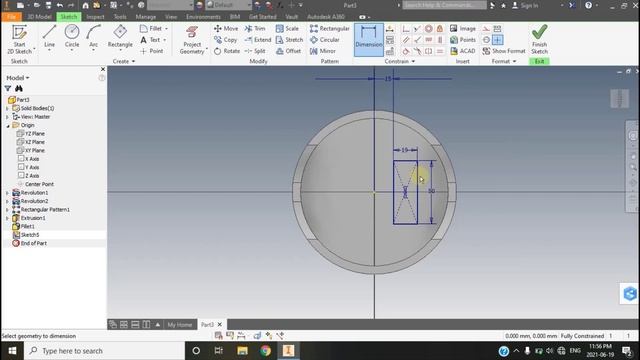The height and width of the screenshot is (360, 640).
Task: Choose the Stretch tool
Action: click(x=289, y=40)
